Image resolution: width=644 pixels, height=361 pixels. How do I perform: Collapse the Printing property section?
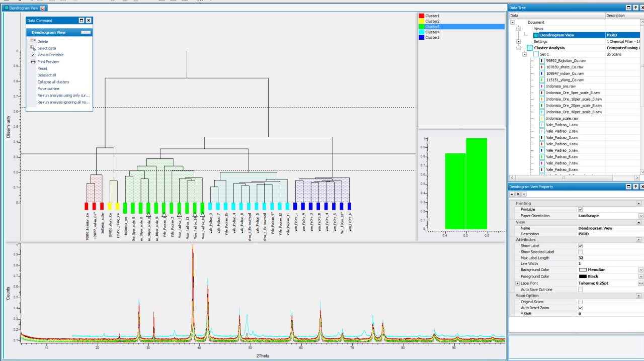639,204
